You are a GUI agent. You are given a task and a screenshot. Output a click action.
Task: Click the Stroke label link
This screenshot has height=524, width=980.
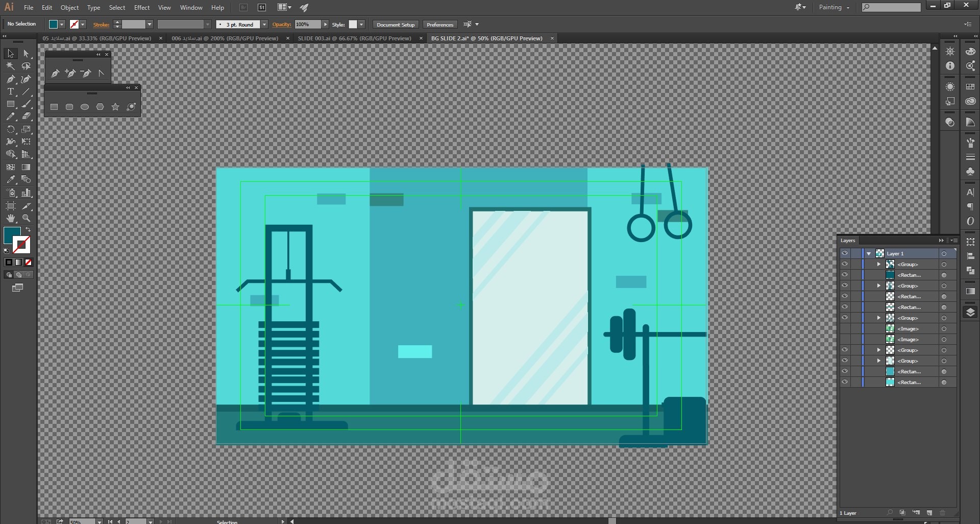click(101, 25)
